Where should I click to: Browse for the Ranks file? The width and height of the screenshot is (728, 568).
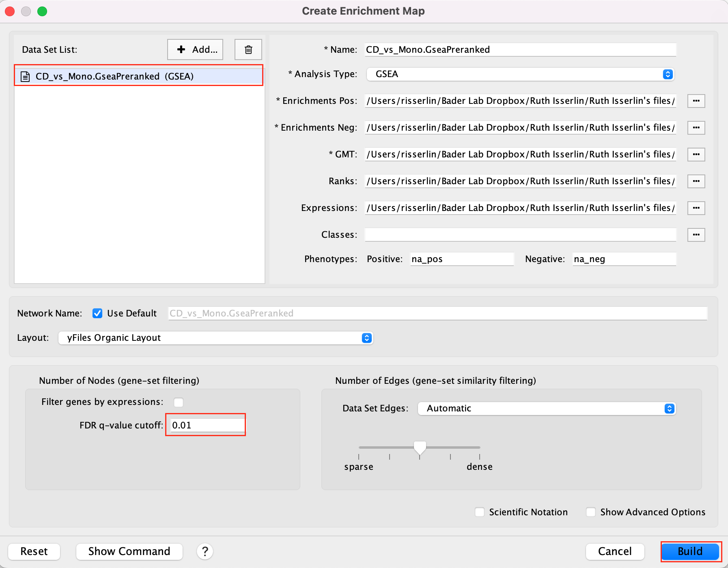[696, 181]
